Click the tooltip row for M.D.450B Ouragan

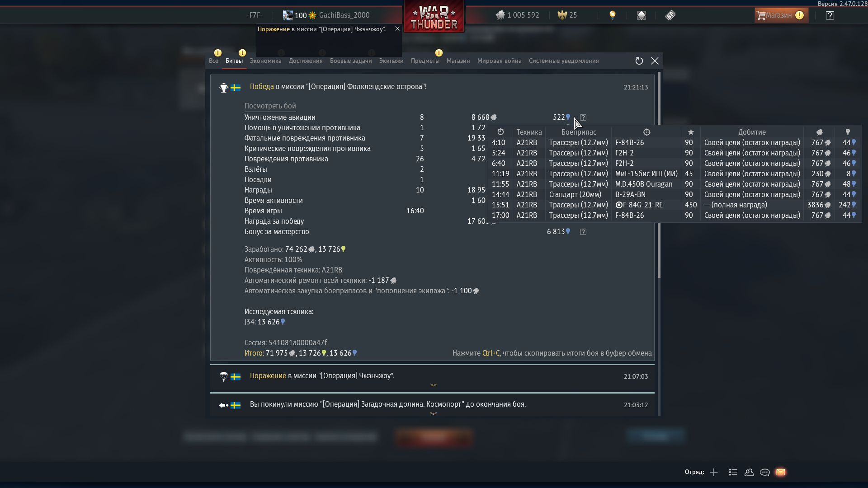pyautogui.click(x=674, y=184)
